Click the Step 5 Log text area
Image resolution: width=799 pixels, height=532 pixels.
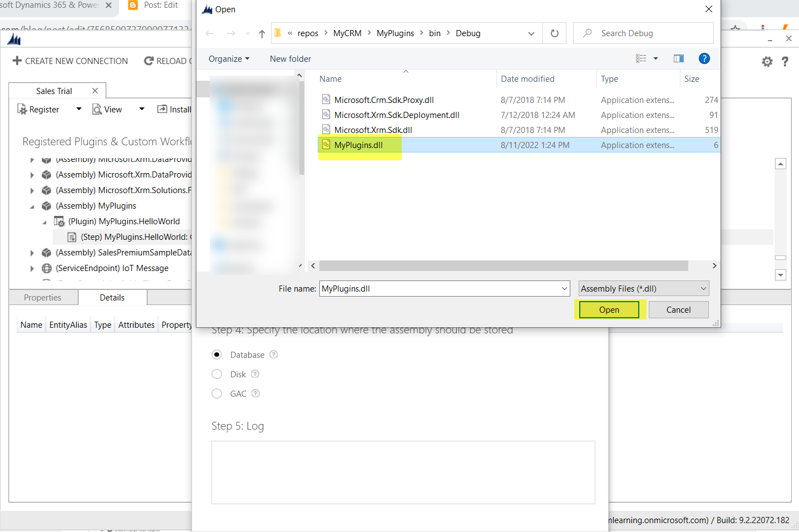click(x=403, y=472)
